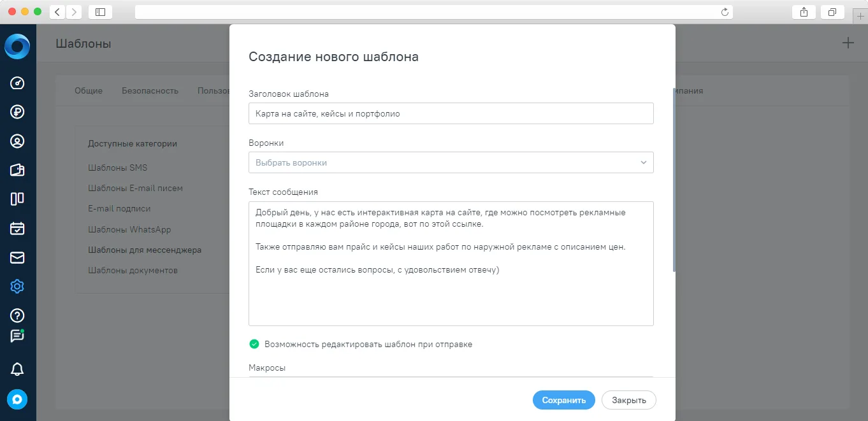
Task: Open the ruble finance icon in sidebar
Action: (x=17, y=112)
